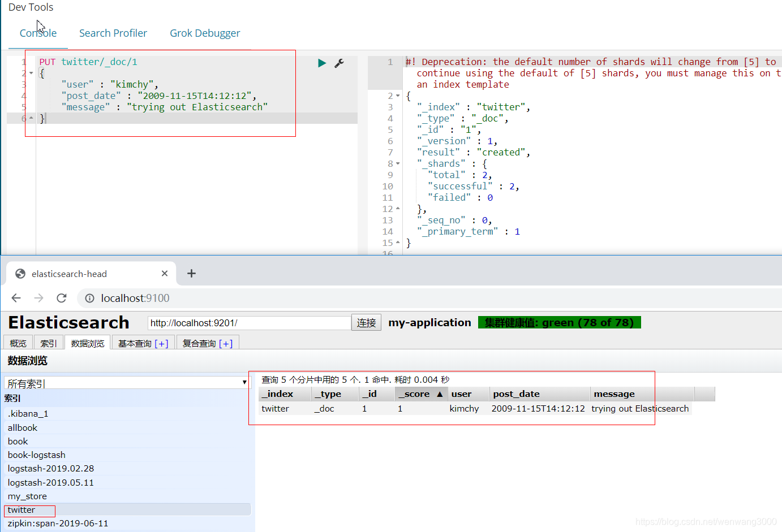This screenshot has height=532, width=782.
Task: Select the 数据浏览 tab
Action: [x=88, y=343]
